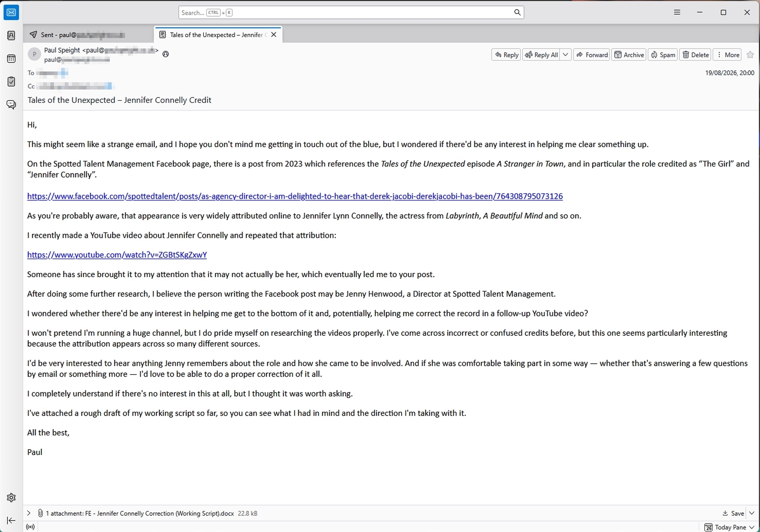Click the sender contact status icon
Screen dimensions: 760x532
click(166, 54)
